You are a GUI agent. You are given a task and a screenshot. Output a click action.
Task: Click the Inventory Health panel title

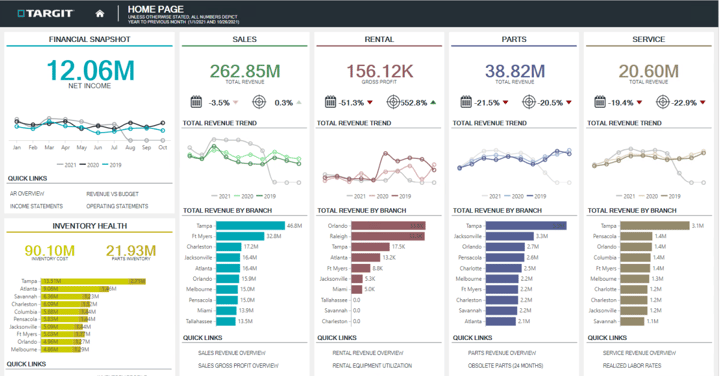click(90, 226)
